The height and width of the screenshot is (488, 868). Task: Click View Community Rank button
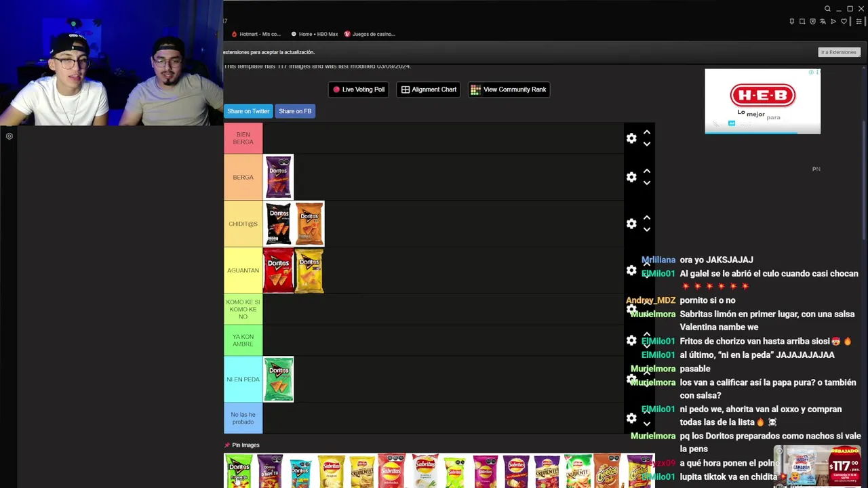(509, 89)
